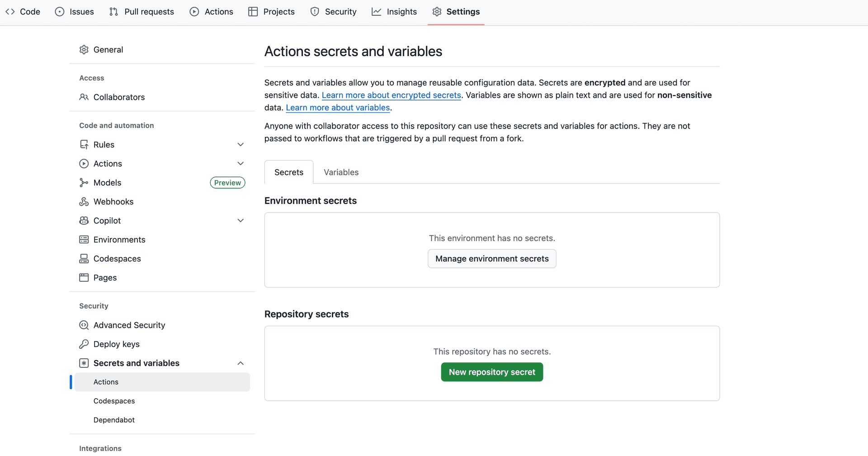
Task: Collapse the Secrets and variables section
Action: tap(241, 363)
